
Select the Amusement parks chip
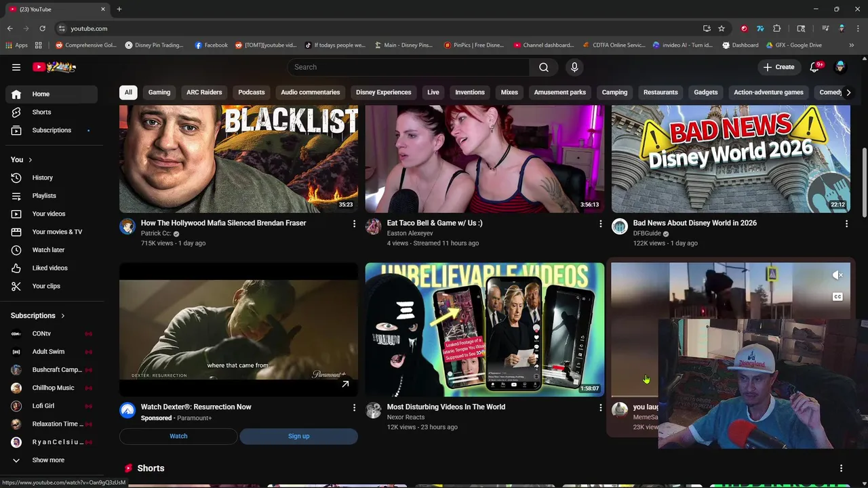(x=560, y=92)
